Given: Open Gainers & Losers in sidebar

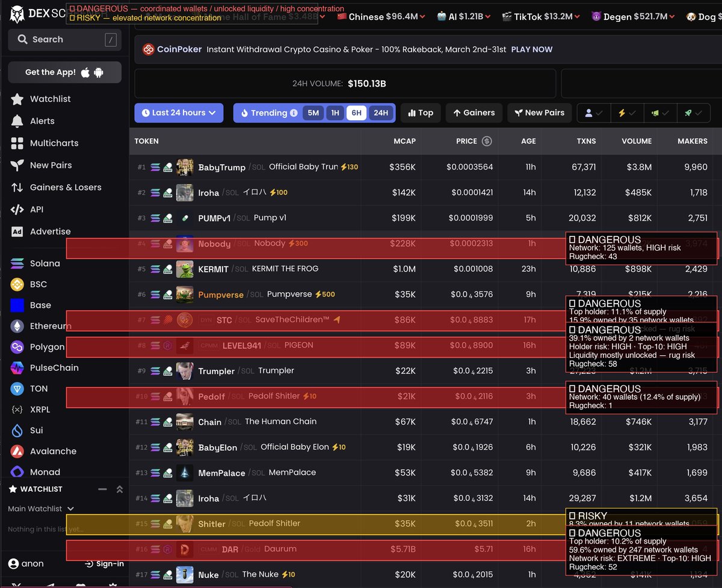Looking at the screenshot, I should click(66, 188).
